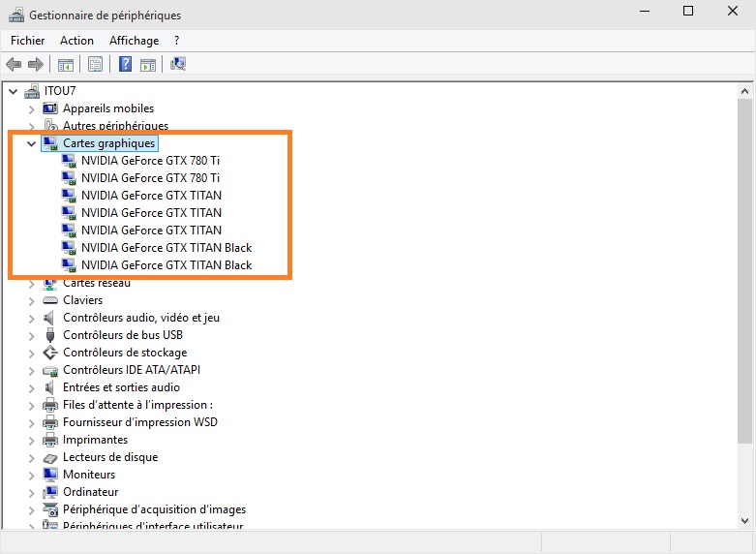
Task: Expand Fournisseur d'impression WSD
Action: coord(31,422)
